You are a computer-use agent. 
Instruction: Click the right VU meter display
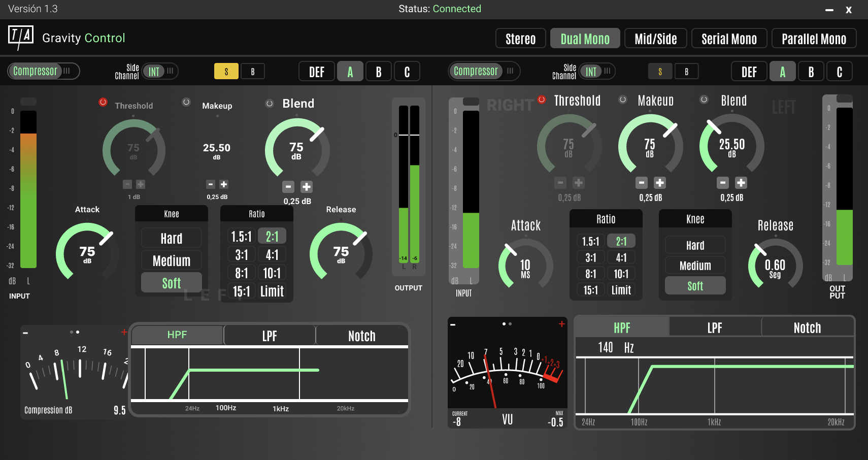tap(508, 373)
